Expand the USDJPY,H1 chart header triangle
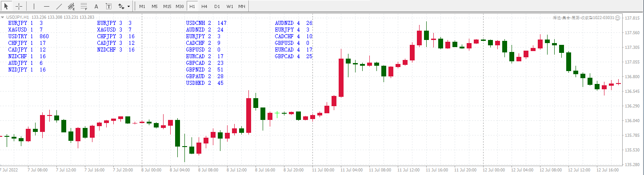644x175 pixels. (x=3, y=17)
